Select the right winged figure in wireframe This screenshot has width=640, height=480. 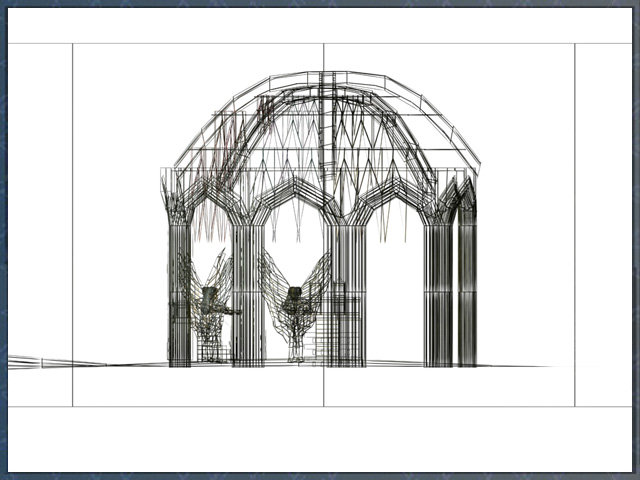point(295,306)
